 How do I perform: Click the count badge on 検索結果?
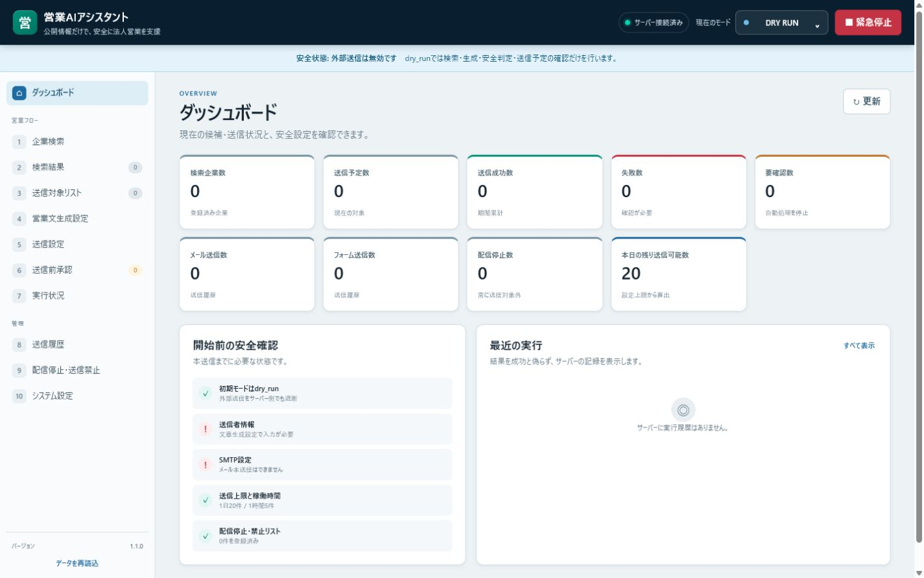(135, 167)
